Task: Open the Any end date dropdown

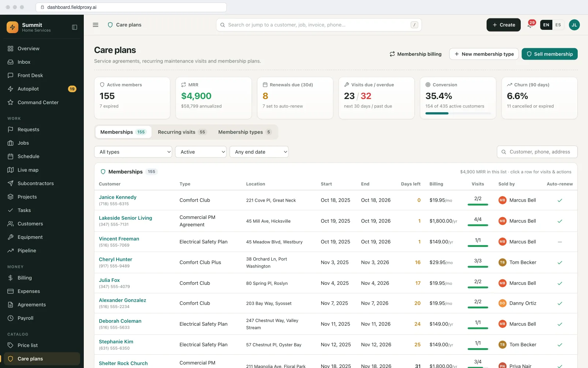Action: tap(259, 152)
